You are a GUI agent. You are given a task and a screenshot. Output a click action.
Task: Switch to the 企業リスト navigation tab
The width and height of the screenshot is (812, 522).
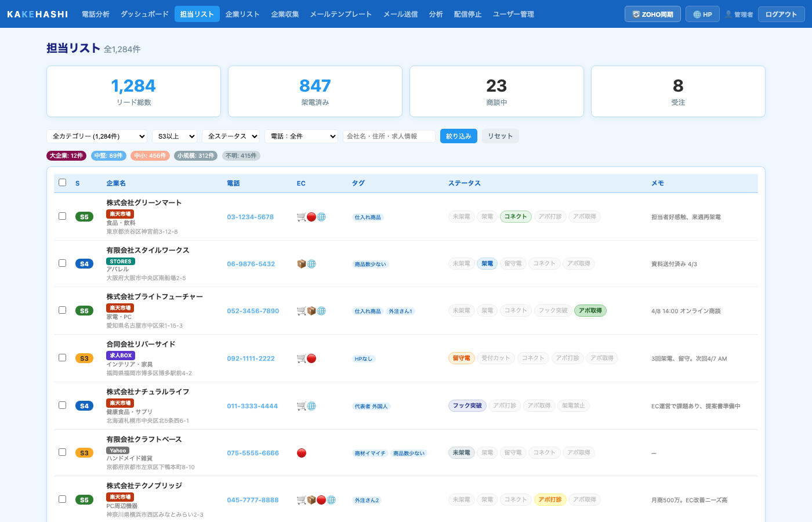(x=242, y=14)
